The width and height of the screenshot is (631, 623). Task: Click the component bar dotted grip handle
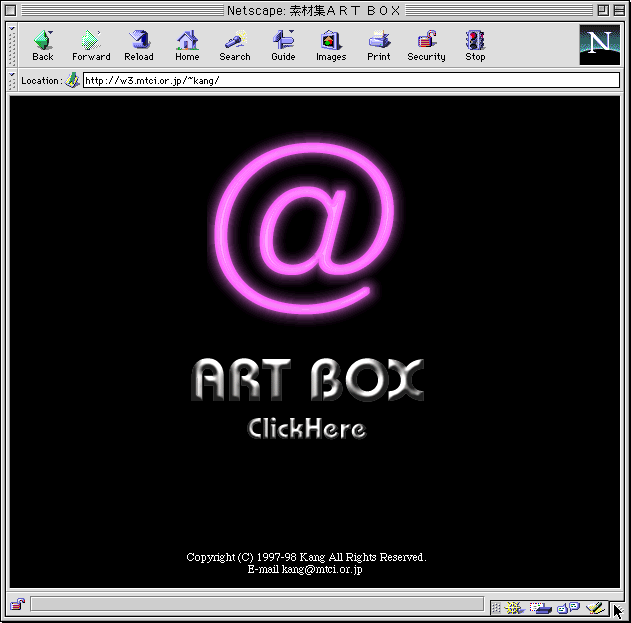[x=496, y=608]
